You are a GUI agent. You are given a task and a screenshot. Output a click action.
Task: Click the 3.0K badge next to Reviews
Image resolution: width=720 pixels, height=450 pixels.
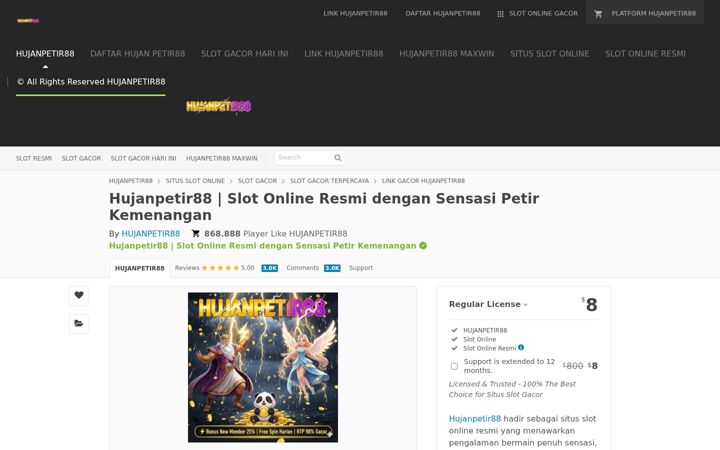coord(270,268)
